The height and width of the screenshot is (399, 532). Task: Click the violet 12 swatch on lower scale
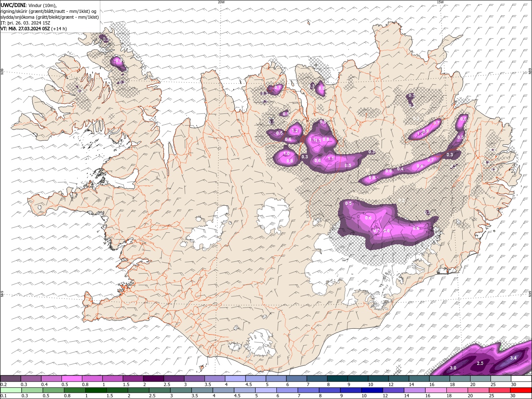click(393, 390)
